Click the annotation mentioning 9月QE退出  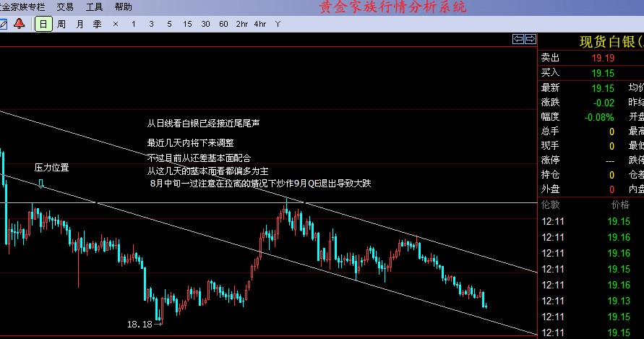coord(260,184)
